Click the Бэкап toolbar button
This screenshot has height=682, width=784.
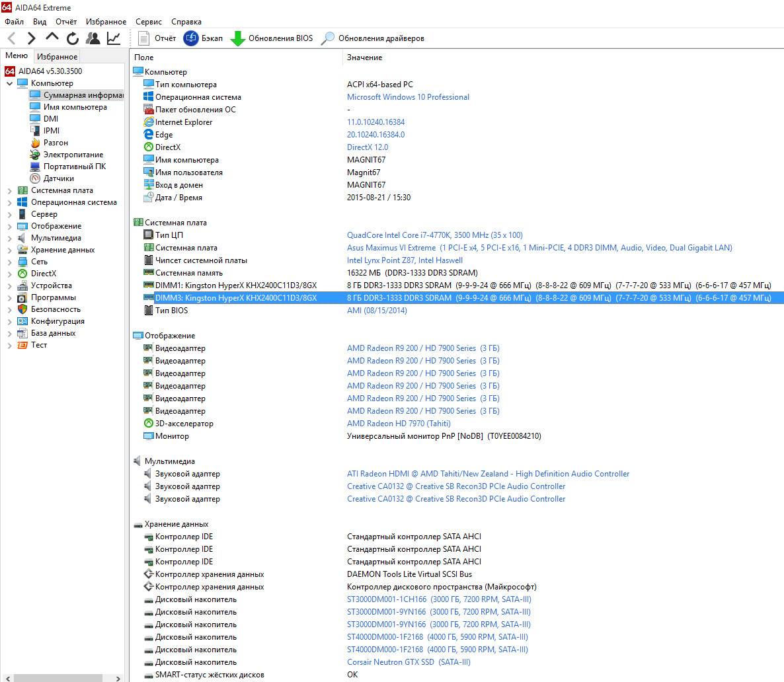point(203,38)
